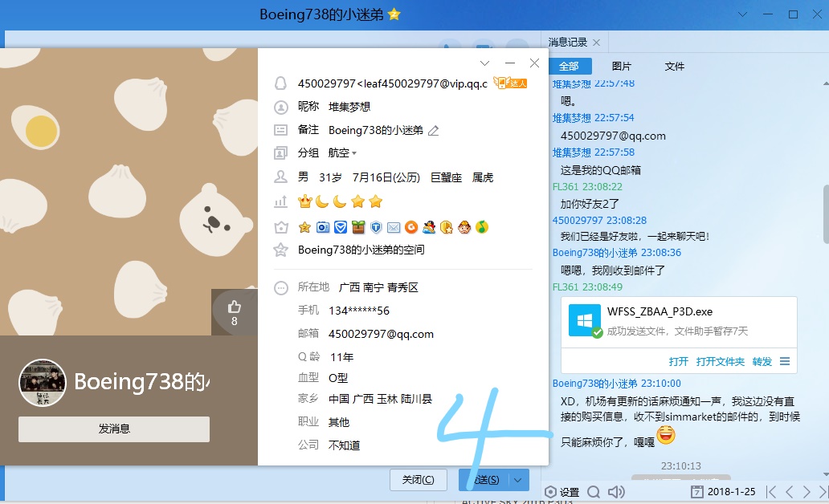Open message history settings gear

(x=562, y=491)
